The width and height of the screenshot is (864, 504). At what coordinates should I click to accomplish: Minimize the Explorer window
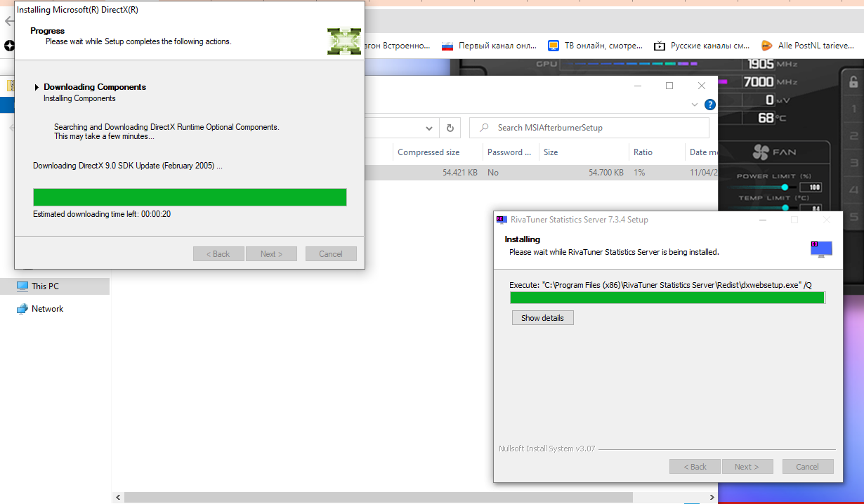point(637,86)
